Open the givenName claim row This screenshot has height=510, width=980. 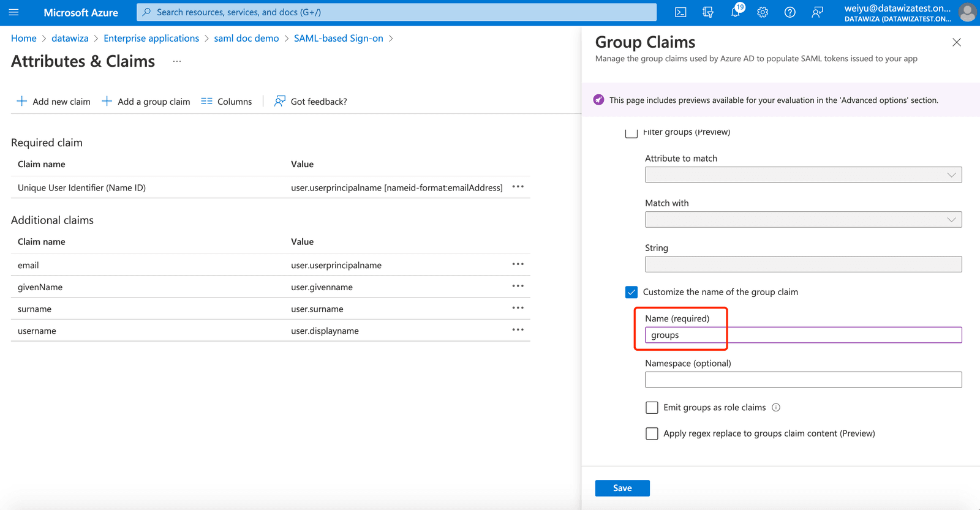coord(271,287)
